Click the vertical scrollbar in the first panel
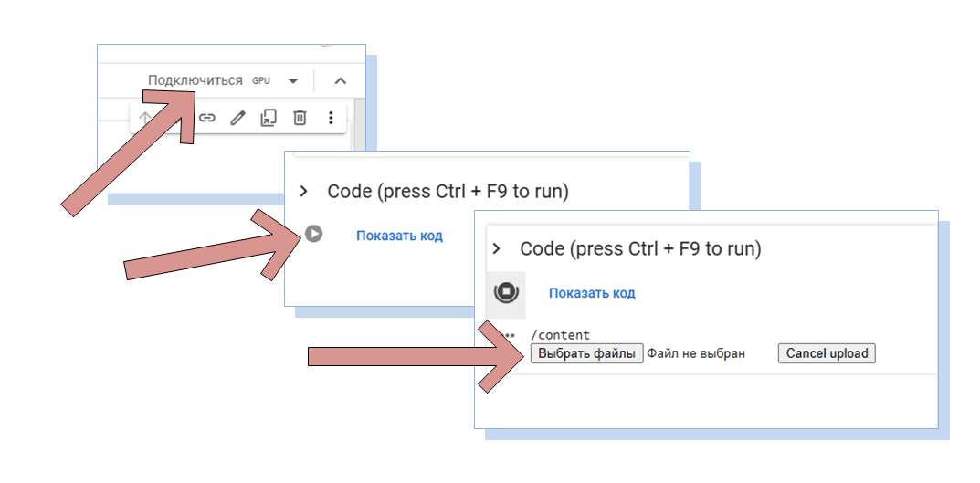Image resolution: width=980 pixels, height=483 pixels. pos(359,124)
